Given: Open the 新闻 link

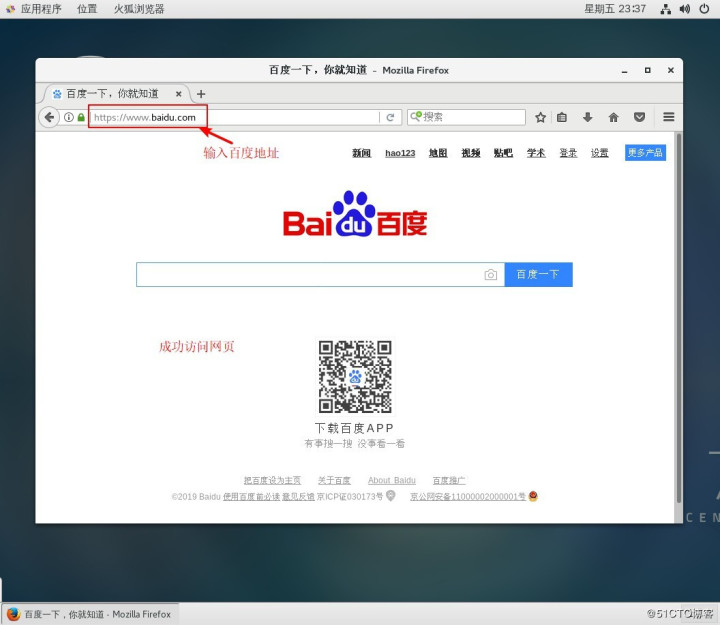Looking at the screenshot, I should [x=361, y=153].
